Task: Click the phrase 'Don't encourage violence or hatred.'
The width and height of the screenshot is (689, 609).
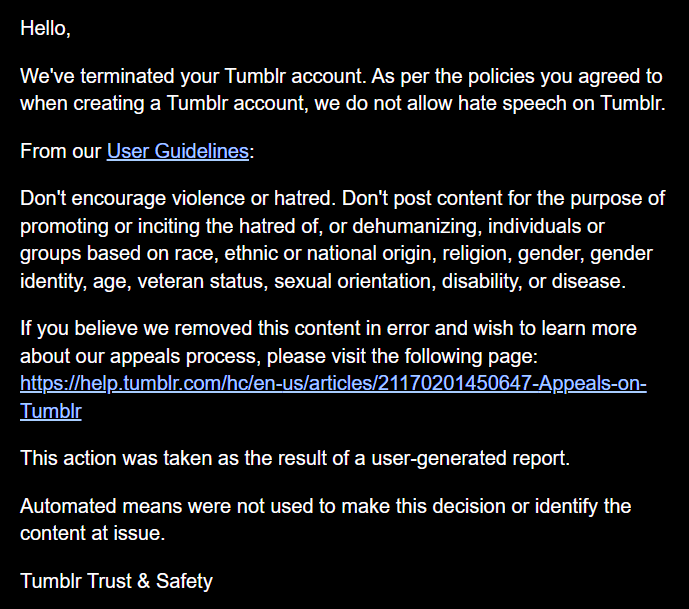Action: [178, 198]
